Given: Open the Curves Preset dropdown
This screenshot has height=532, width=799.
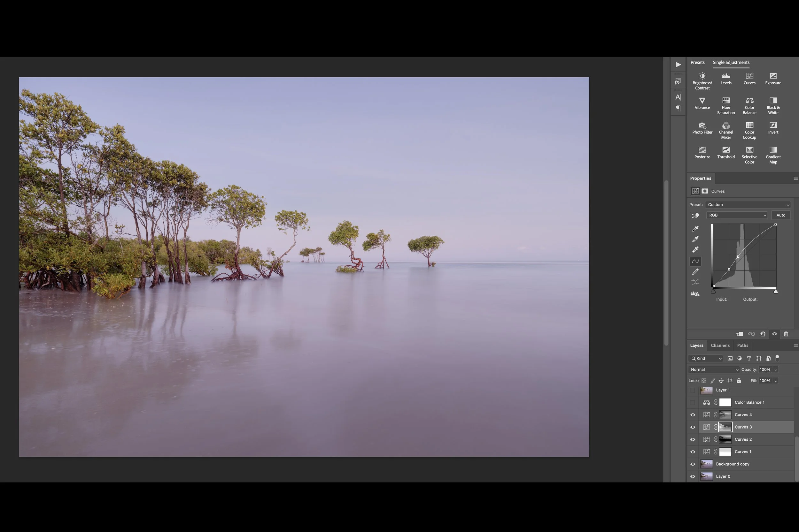Looking at the screenshot, I should [748, 205].
